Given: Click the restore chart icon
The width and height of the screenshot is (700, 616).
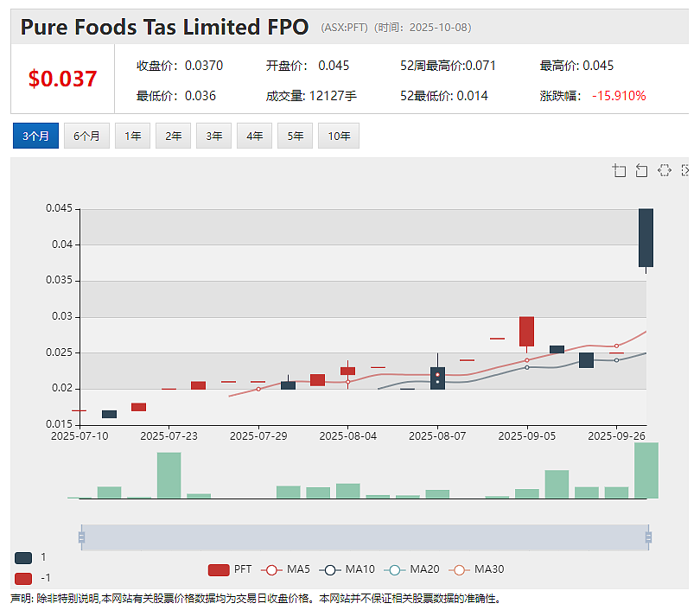Looking at the screenshot, I should point(665,170).
